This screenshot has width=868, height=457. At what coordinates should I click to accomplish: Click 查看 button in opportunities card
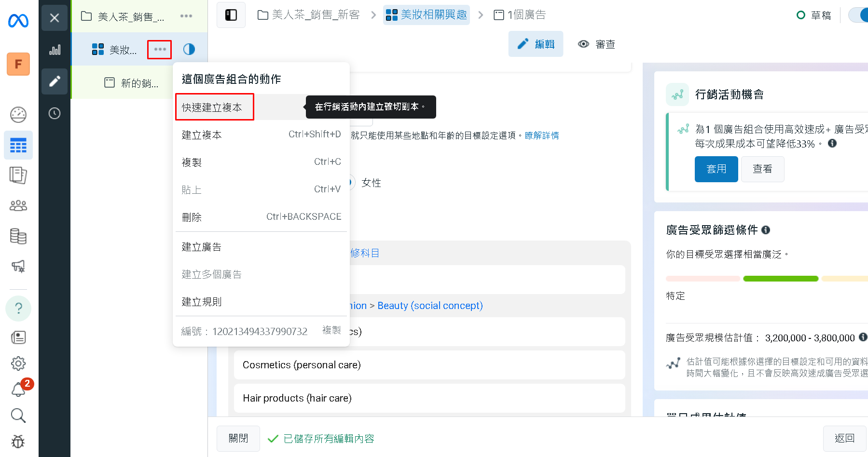click(762, 169)
